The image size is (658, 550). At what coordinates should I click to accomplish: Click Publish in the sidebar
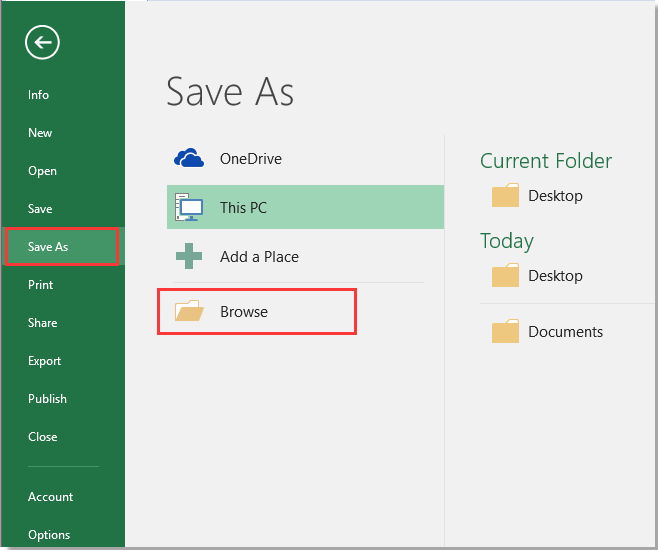click(47, 399)
